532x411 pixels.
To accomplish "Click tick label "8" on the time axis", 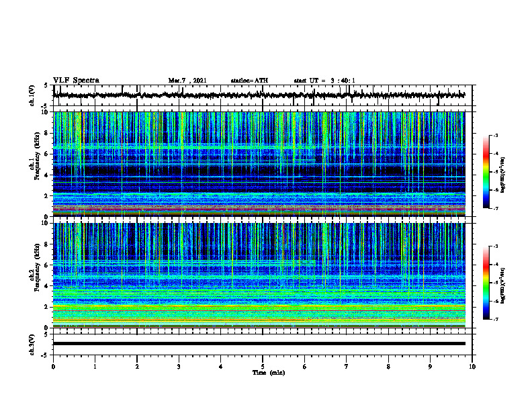I will (388, 367).
